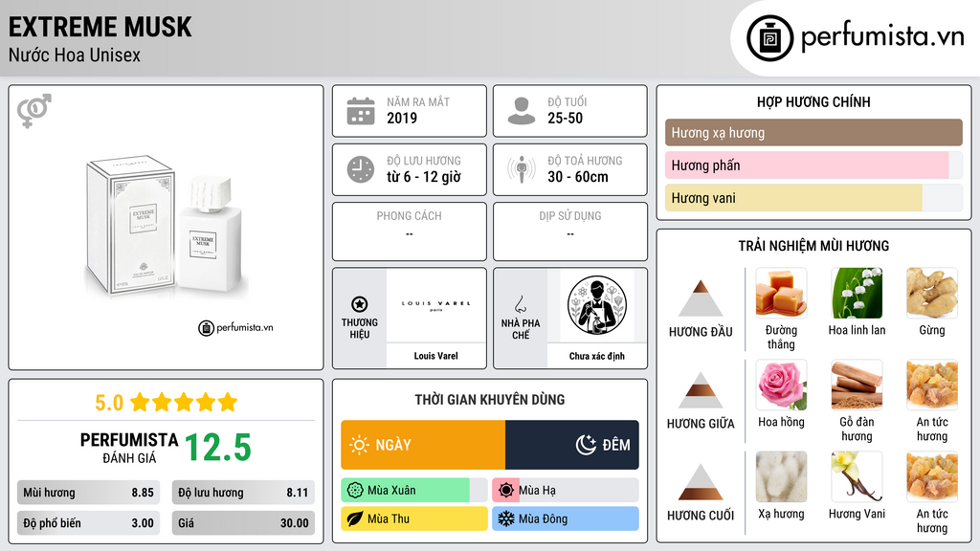Screen dimensions: 980x551
Task: Click the Louis Varel brand logo
Action: 435,305
